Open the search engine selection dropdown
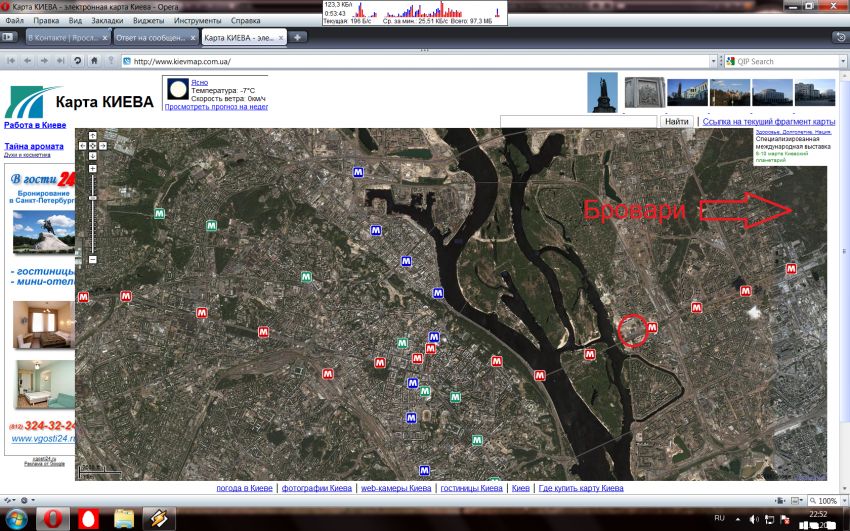This screenshot has height=531, width=850. coord(843,61)
